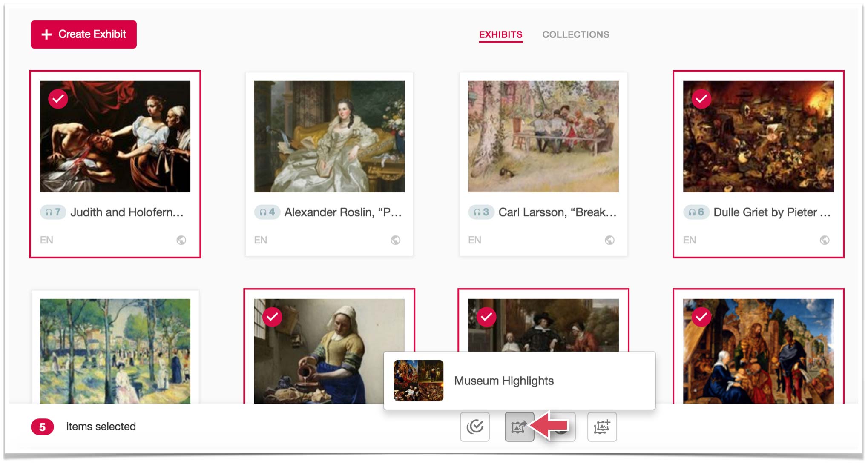868x464 pixels.
Task: Open the Exhibits tab
Action: pyautogui.click(x=500, y=34)
